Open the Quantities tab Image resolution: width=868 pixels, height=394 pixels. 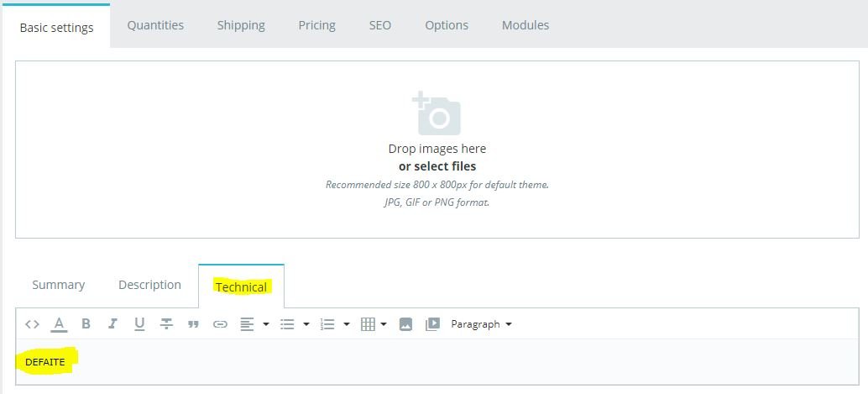tap(155, 25)
